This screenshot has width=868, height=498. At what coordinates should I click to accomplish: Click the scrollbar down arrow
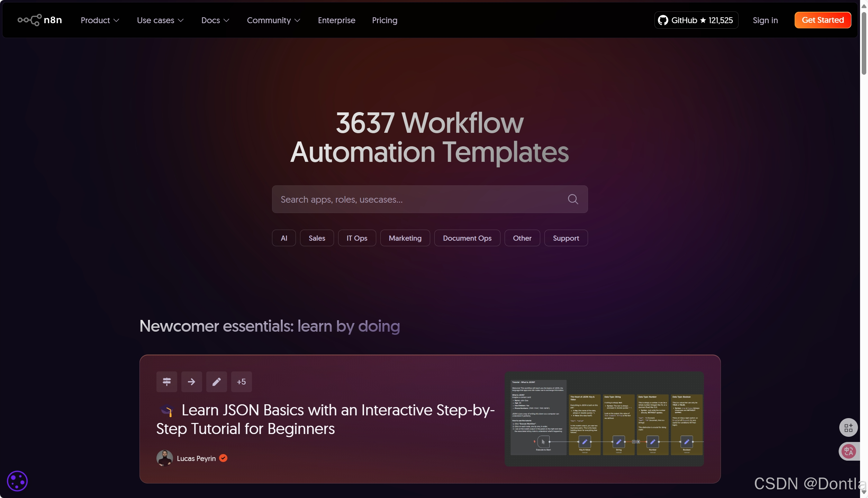point(864,492)
